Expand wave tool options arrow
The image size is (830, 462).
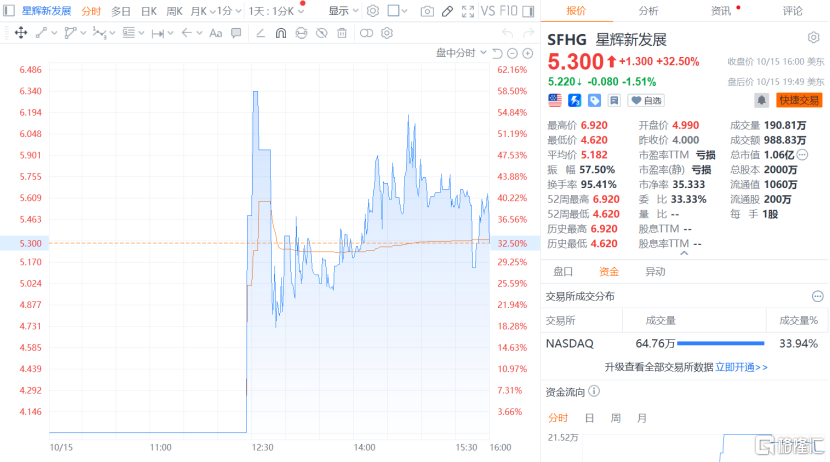(x=112, y=33)
